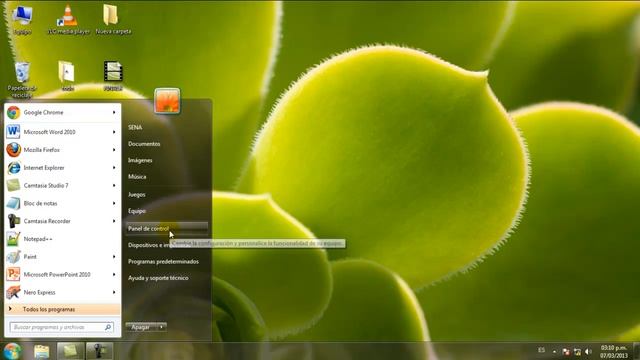Click the ES language indicator
The height and width of the screenshot is (360, 640).
541,350
